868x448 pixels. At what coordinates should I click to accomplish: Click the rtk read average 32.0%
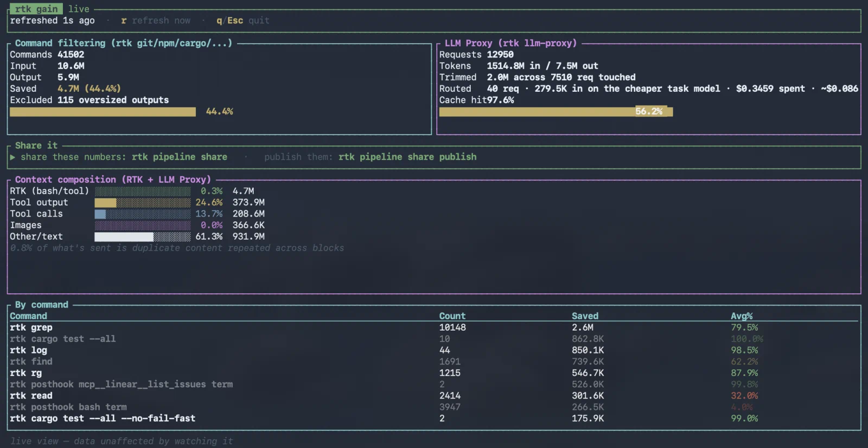(x=744, y=396)
